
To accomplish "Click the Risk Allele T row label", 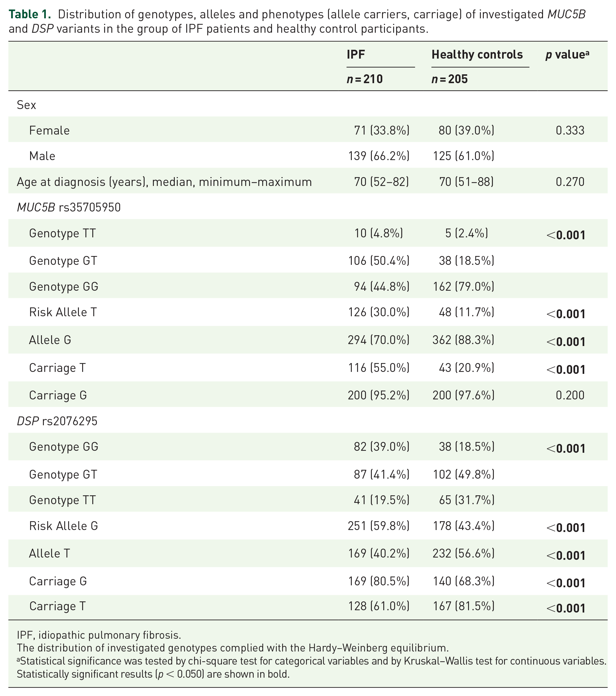I will coord(63,312).
